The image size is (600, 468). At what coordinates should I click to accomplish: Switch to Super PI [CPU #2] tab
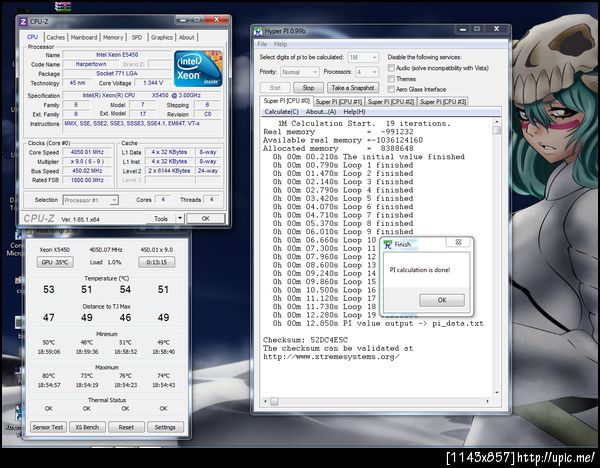391,102
